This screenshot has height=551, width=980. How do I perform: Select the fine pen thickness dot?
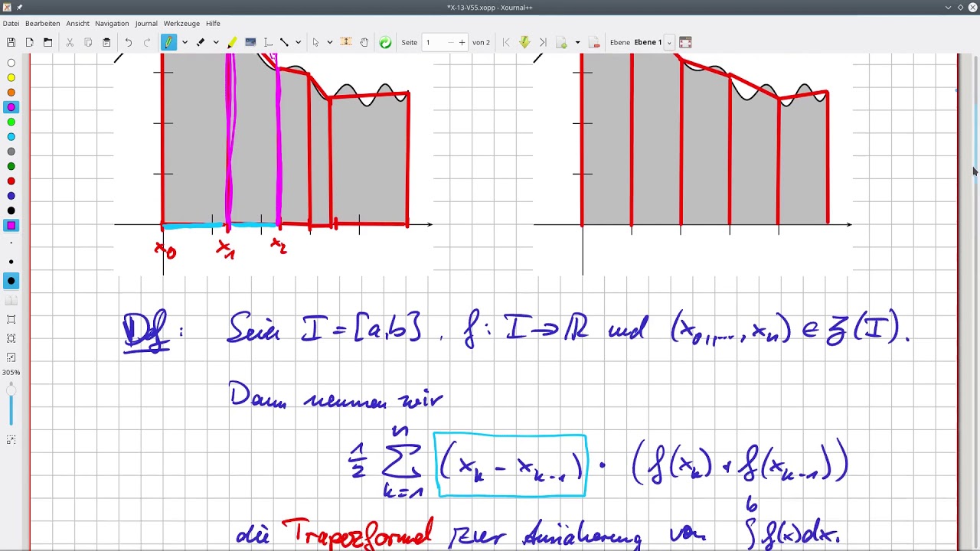(x=11, y=243)
